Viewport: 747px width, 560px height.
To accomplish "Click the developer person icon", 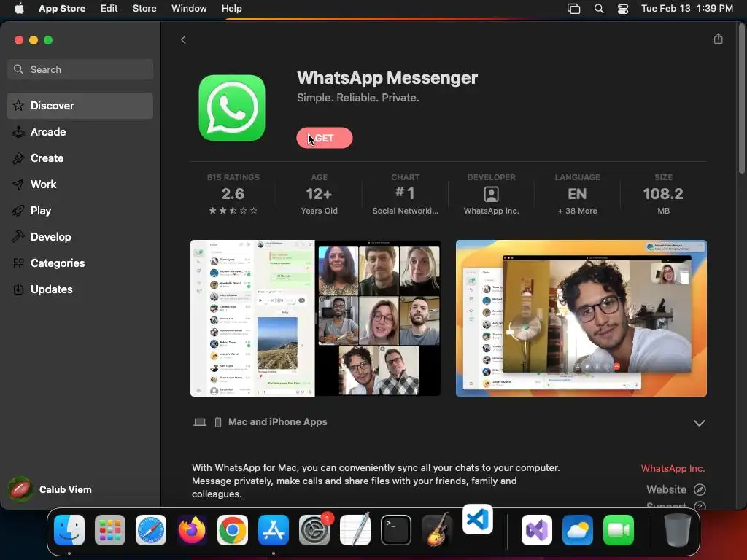I will click(491, 194).
